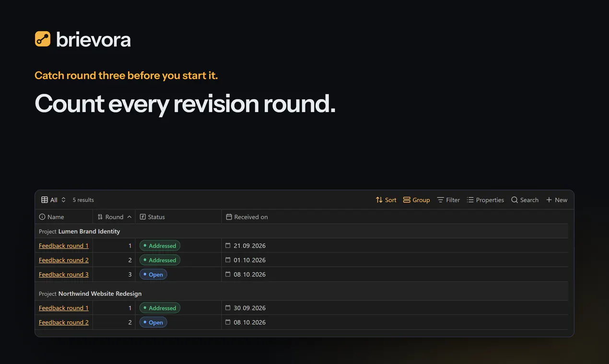Click the tagline "Catch round three before you start it."
Image resolution: width=609 pixels, height=364 pixels.
(126, 75)
